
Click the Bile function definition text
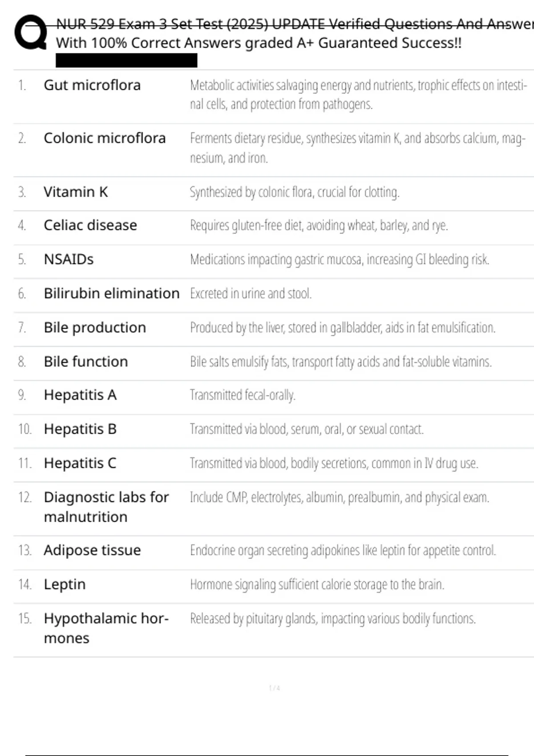[341, 362]
